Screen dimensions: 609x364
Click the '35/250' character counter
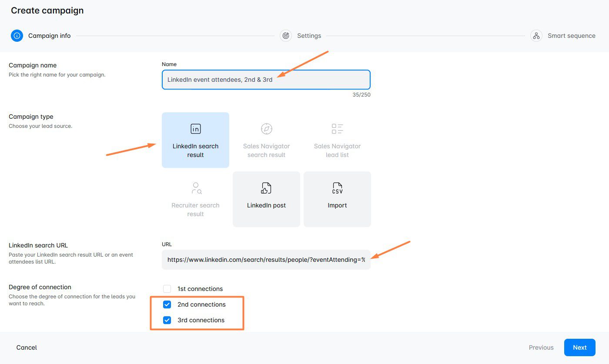click(361, 94)
